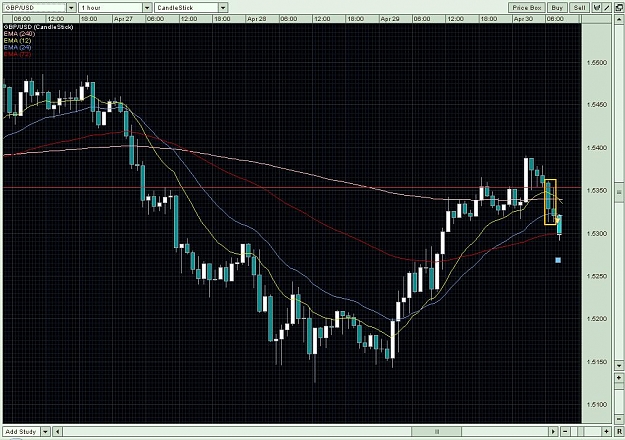Screen dimensions: 625x440
Task: Click the 1.5450 price axis label
Action: point(597,104)
